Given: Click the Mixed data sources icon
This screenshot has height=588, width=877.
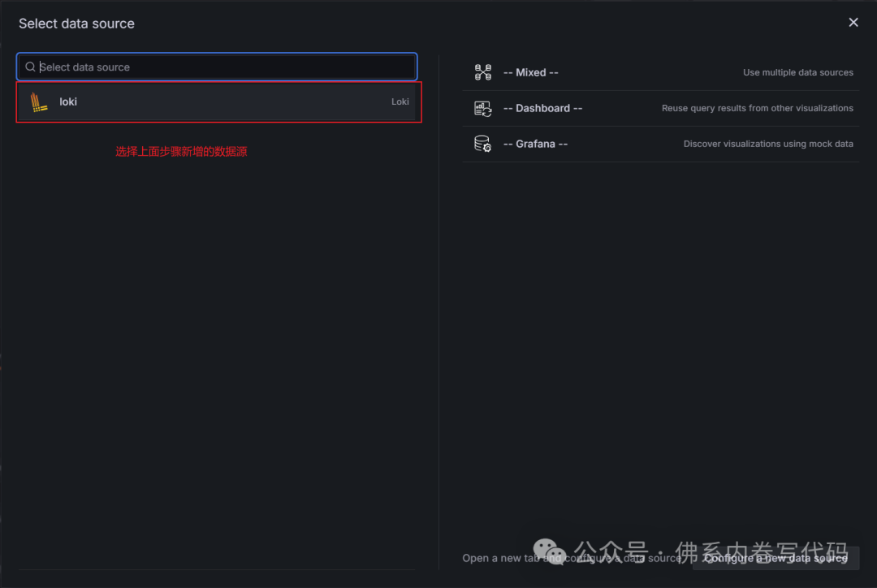Looking at the screenshot, I should (482, 73).
